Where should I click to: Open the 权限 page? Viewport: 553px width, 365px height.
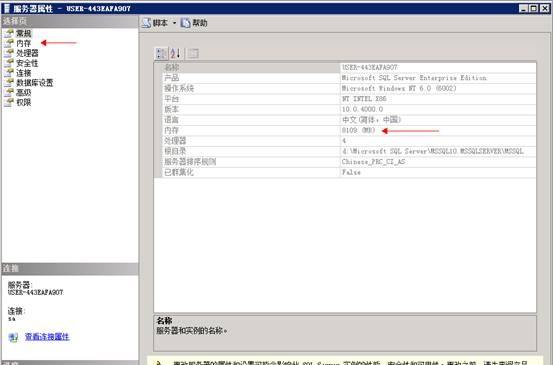point(24,103)
